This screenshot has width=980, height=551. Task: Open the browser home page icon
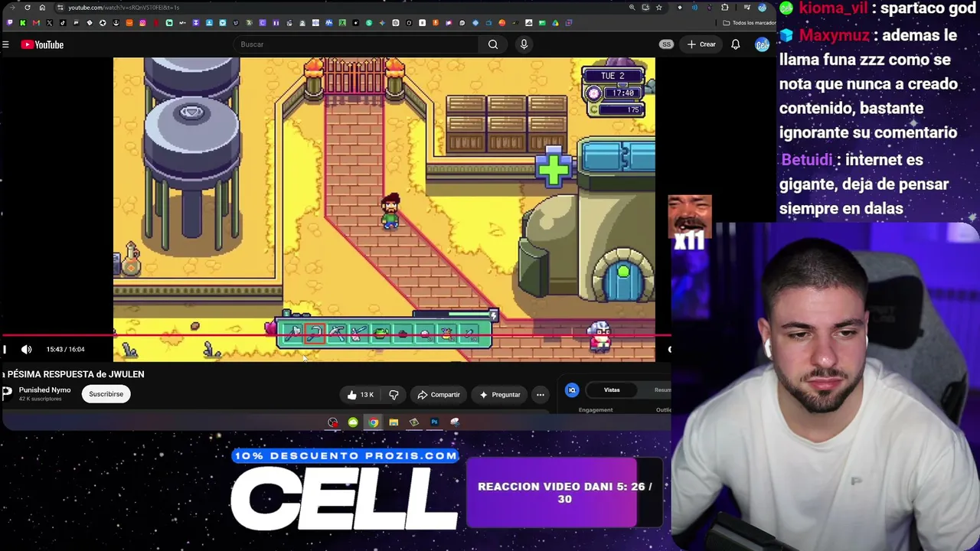(42, 8)
